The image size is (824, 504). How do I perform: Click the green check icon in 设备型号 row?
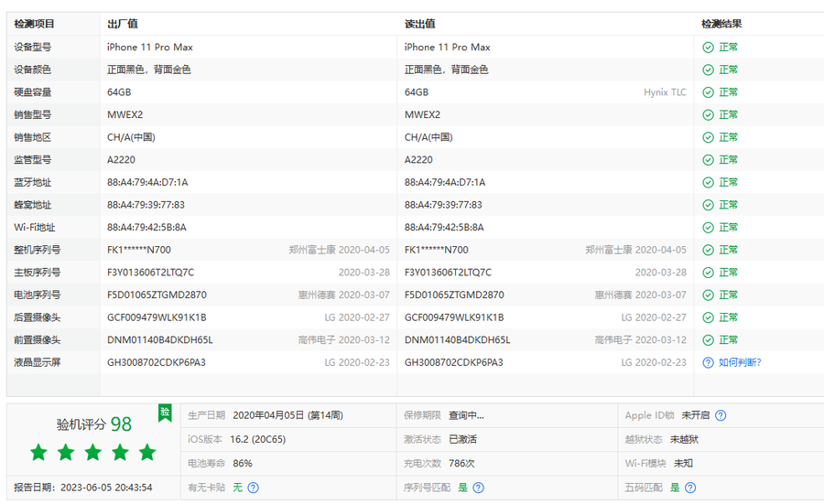(708, 48)
